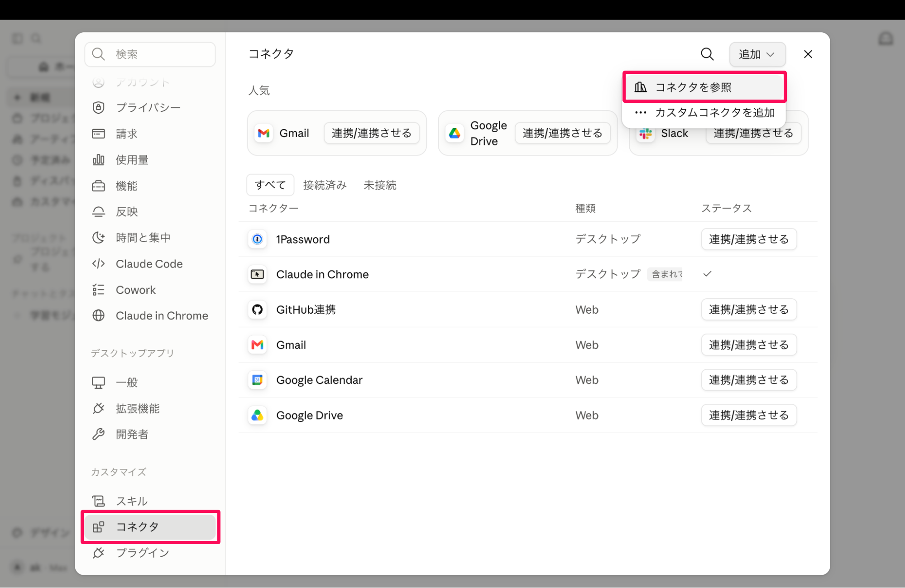Click the toolbox icon beside 機能
The image size is (905, 588).
(98, 186)
